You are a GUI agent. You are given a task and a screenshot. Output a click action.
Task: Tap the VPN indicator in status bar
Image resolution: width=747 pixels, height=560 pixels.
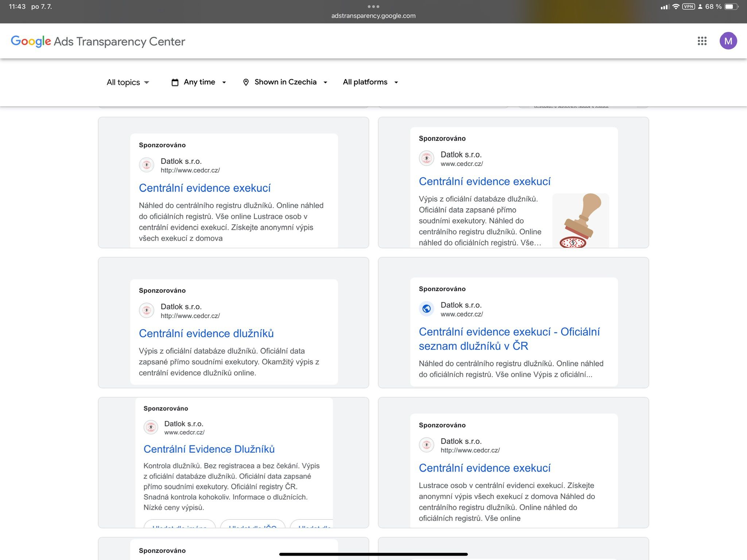pyautogui.click(x=688, y=7)
